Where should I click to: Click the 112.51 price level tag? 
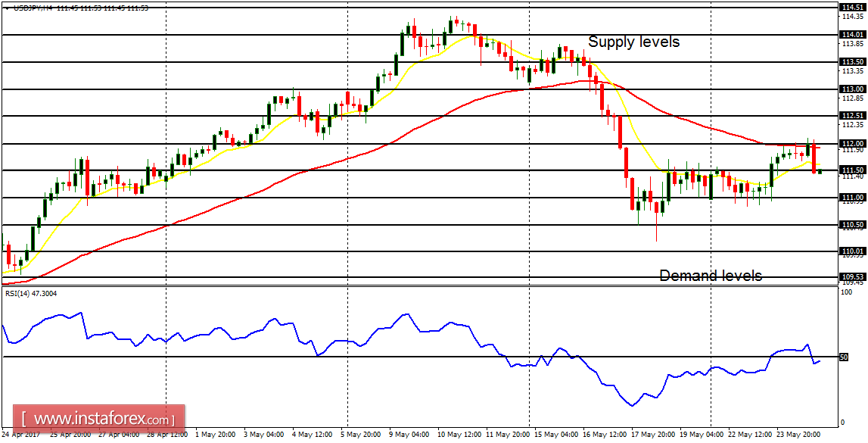(x=854, y=116)
